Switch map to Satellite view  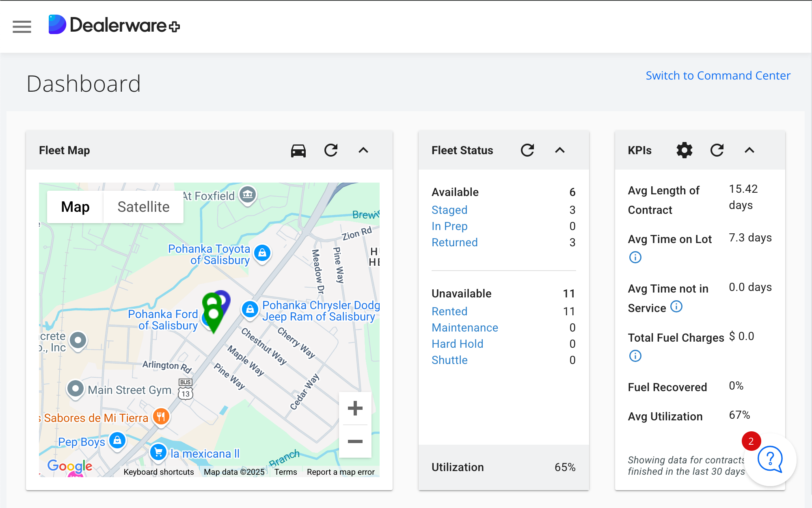pyautogui.click(x=143, y=207)
